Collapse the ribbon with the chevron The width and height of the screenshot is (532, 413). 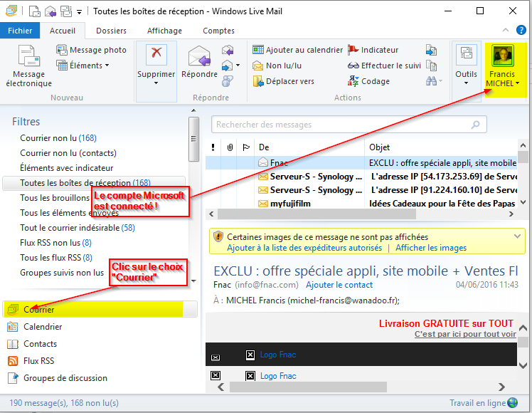506,30
